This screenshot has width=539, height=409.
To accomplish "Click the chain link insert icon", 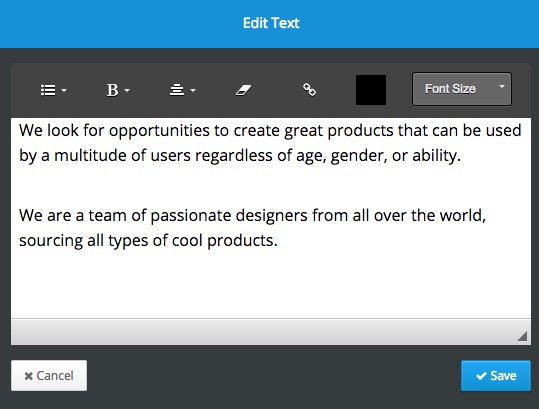I will 309,90.
